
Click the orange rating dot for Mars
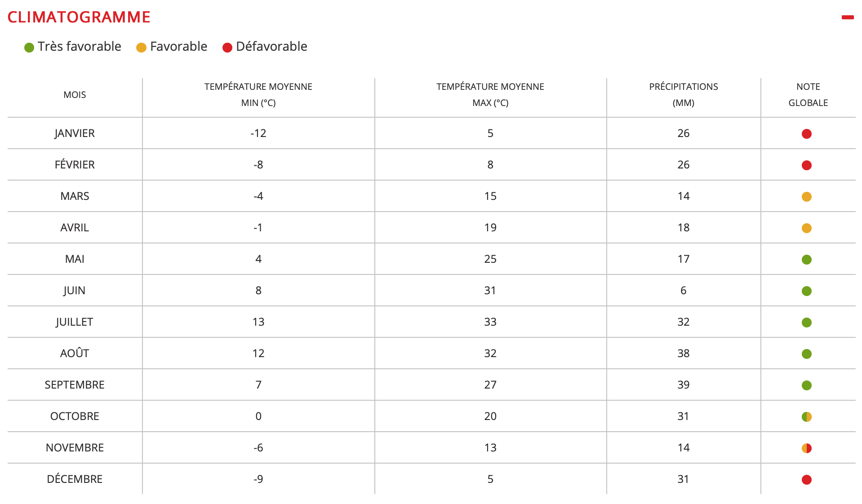coord(806,197)
